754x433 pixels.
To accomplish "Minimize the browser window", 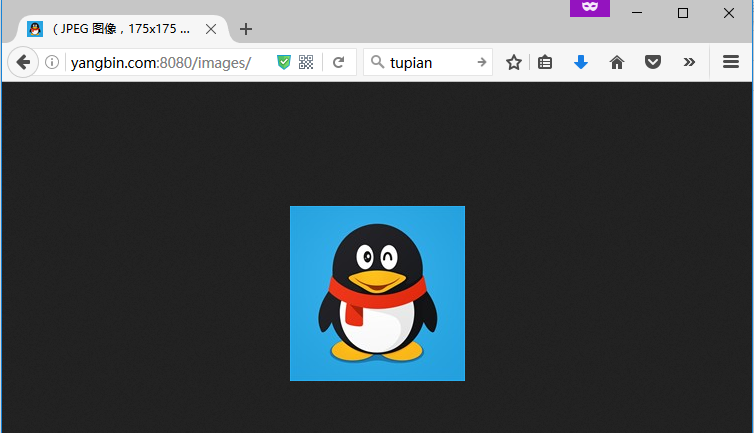I will tap(637, 13).
